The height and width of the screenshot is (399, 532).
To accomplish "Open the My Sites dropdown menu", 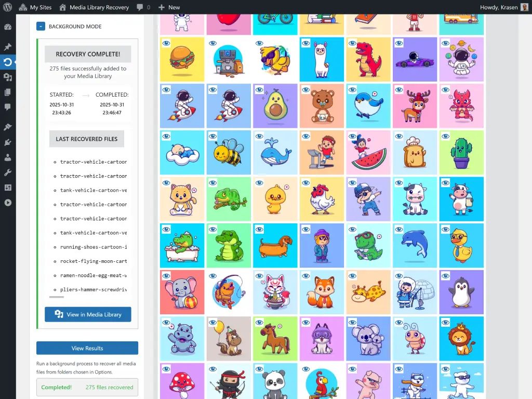I will 35,7.
